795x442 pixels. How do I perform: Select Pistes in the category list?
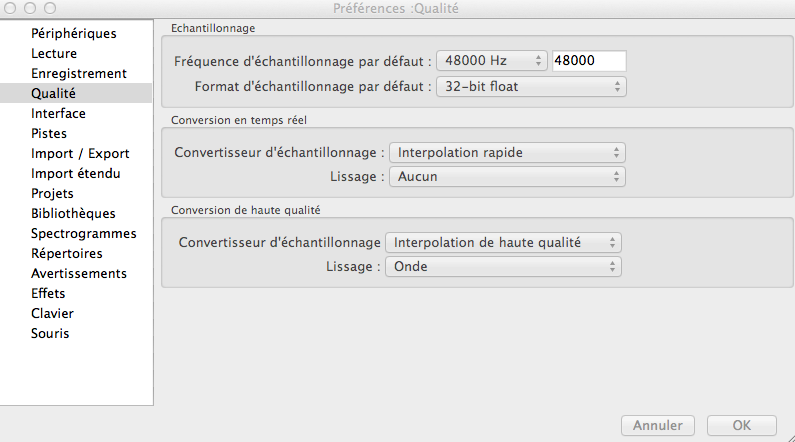[x=49, y=133]
